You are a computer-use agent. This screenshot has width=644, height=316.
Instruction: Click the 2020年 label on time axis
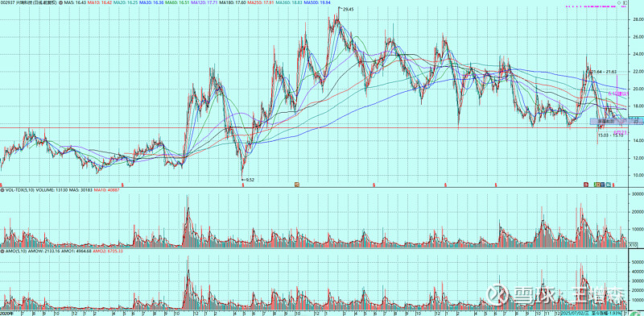6,314
